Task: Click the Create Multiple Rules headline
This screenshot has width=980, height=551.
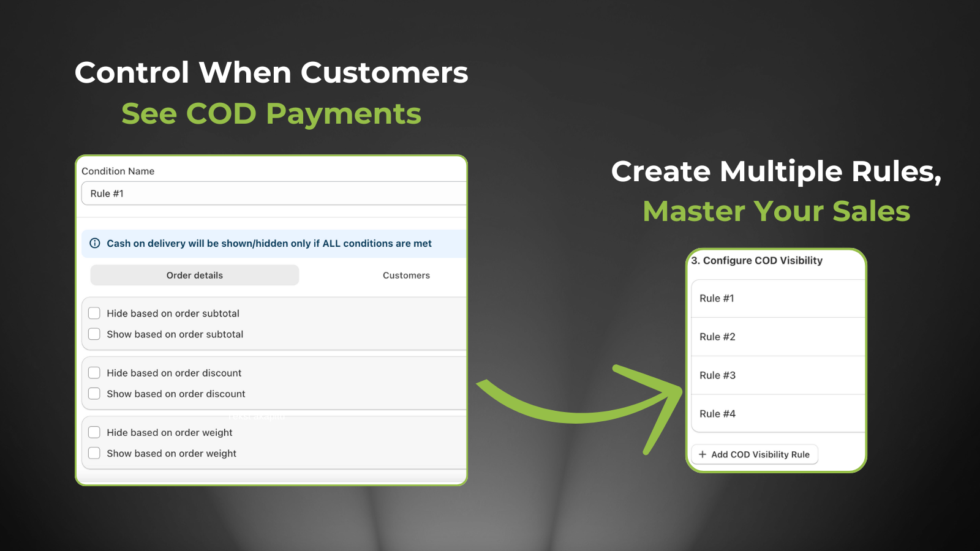Action: (776, 171)
